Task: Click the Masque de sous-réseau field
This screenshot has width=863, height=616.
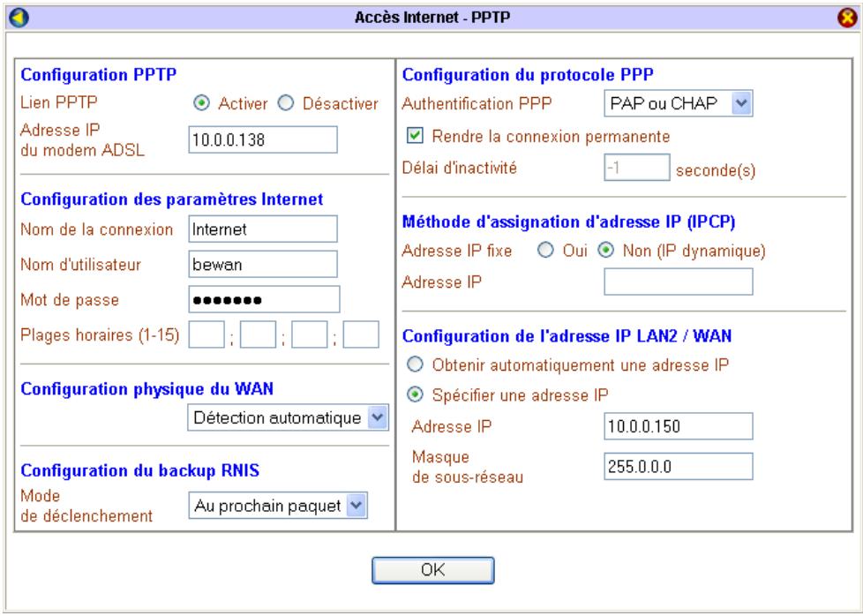Action: coord(678,466)
